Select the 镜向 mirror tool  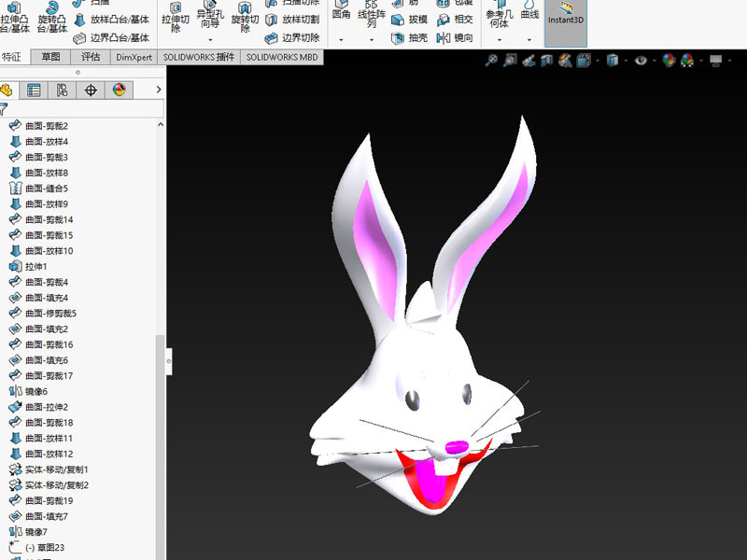[x=454, y=38]
